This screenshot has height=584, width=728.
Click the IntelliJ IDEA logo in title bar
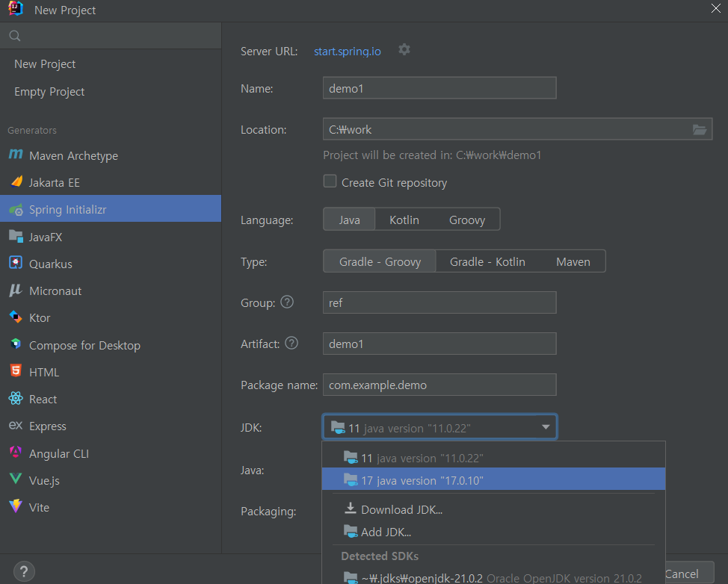pyautogui.click(x=16, y=8)
